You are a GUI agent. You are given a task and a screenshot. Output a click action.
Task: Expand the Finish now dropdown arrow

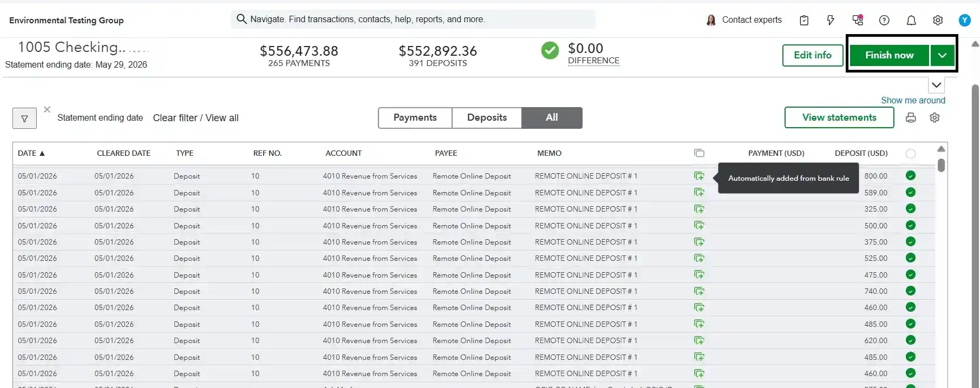click(943, 55)
